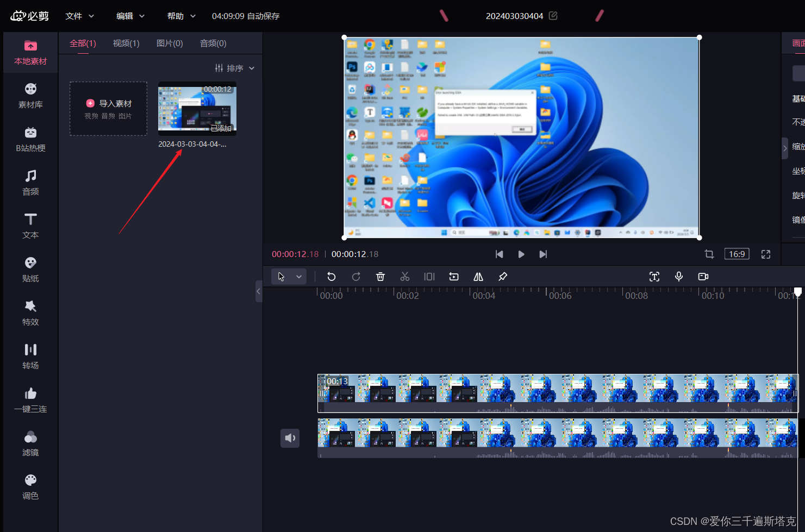The height and width of the screenshot is (532, 805).
Task: Click the mirror flip icon
Action: coord(478,277)
